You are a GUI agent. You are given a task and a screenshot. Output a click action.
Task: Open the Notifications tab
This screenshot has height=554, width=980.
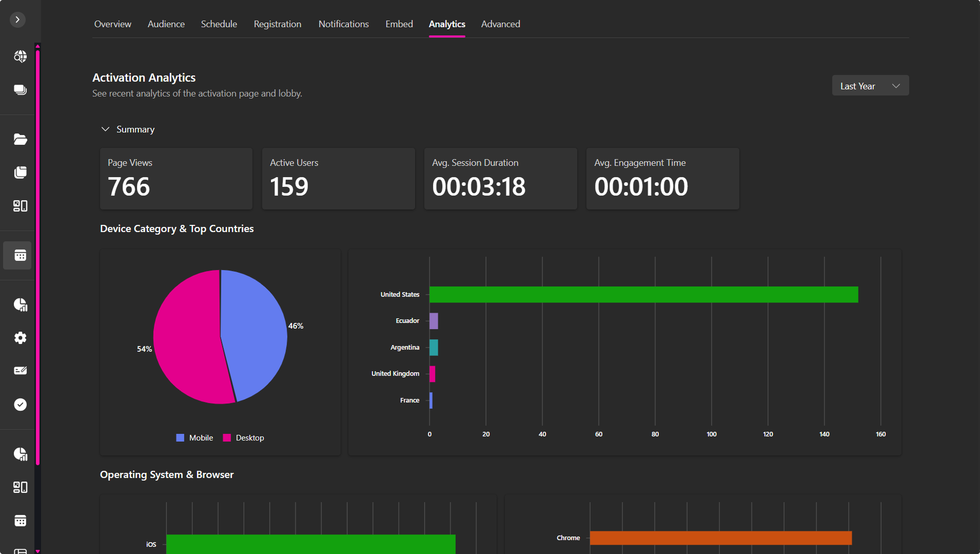[x=343, y=24]
